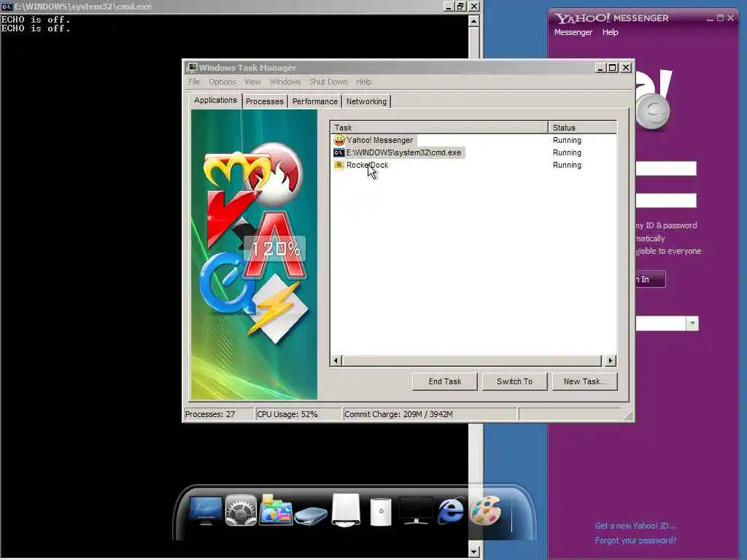The height and width of the screenshot is (560, 747).
Task: Open System Preferences gear icon in dock
Action: click(x=241, y=510)
